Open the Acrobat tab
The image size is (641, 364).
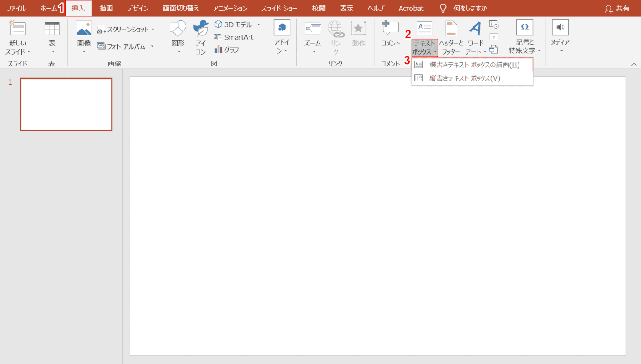(x=411, y=8)
